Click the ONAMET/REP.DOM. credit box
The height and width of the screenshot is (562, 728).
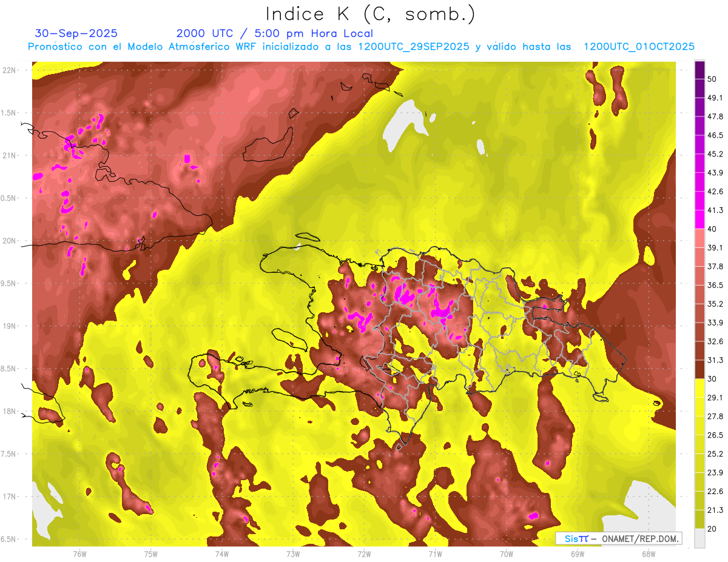tap(637, 538)
